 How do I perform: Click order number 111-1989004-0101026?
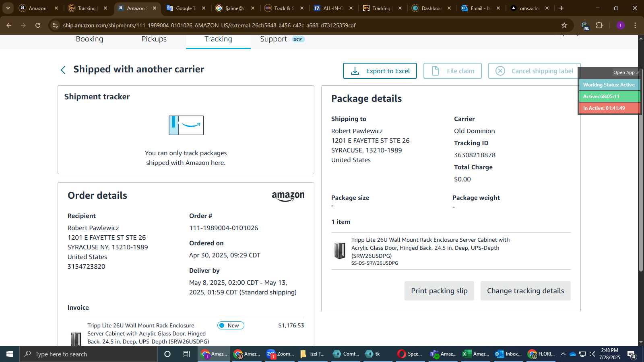pyautogui.click(x=223, y=228)
